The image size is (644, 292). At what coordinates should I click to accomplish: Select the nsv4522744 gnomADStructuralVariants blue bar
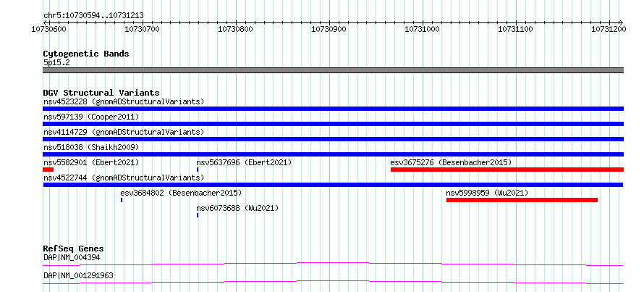coord(333,185)
